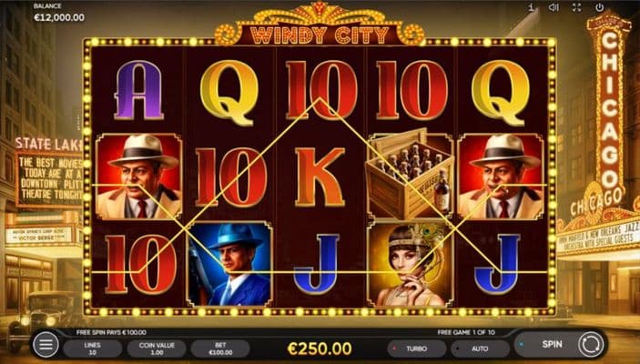Click the €250.00 win amount display
Image resolution: width=640 pixels, height=364 pixels.
pos(320,349)
